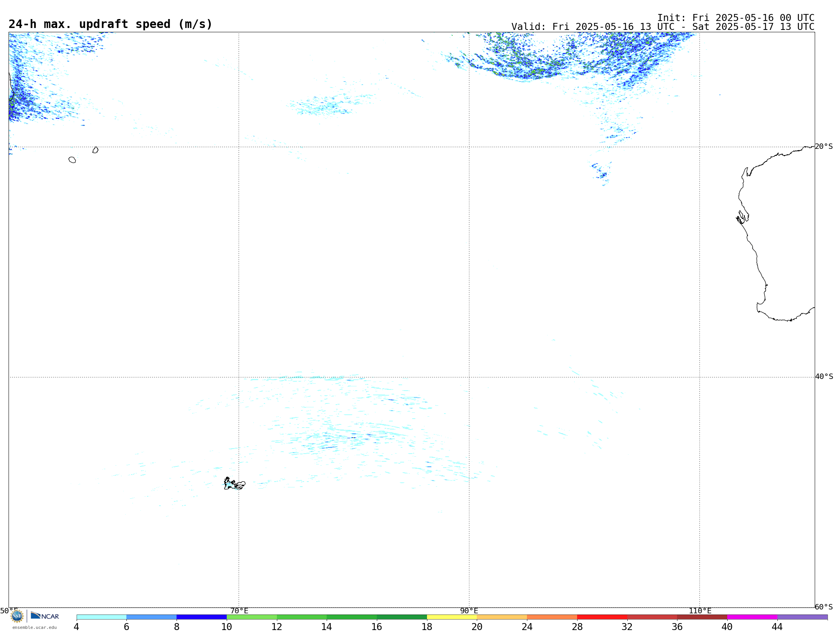840x632 pixels.
Task: Click the '60°S' latitude label
Action: click(824, 607)
